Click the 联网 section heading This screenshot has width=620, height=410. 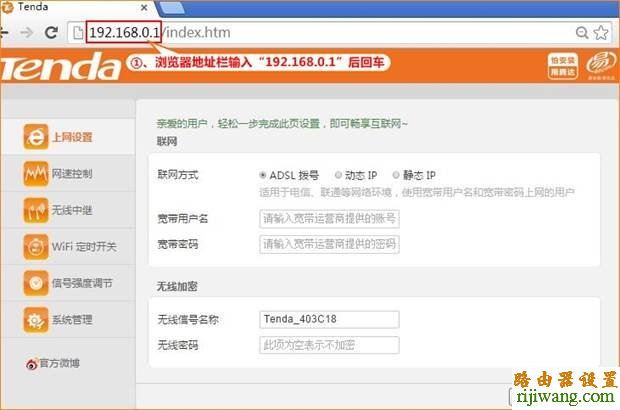167,141
